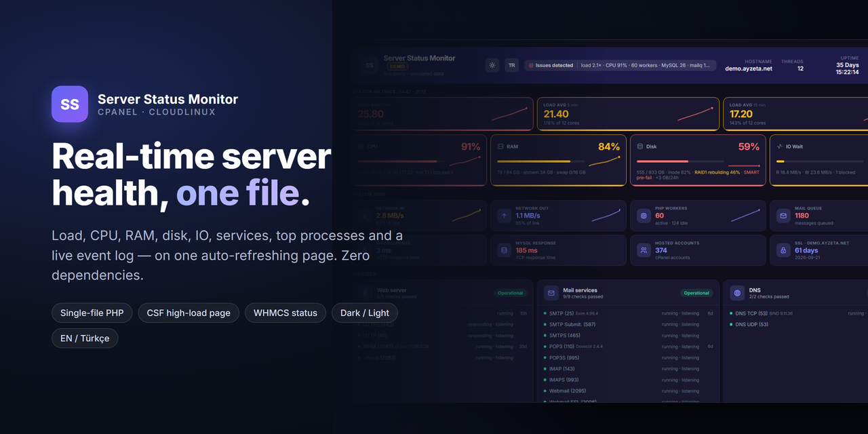The height and width of the screenshot is (434, 868).
Task: Click the 21.40 load value
Action: point(556,115)
